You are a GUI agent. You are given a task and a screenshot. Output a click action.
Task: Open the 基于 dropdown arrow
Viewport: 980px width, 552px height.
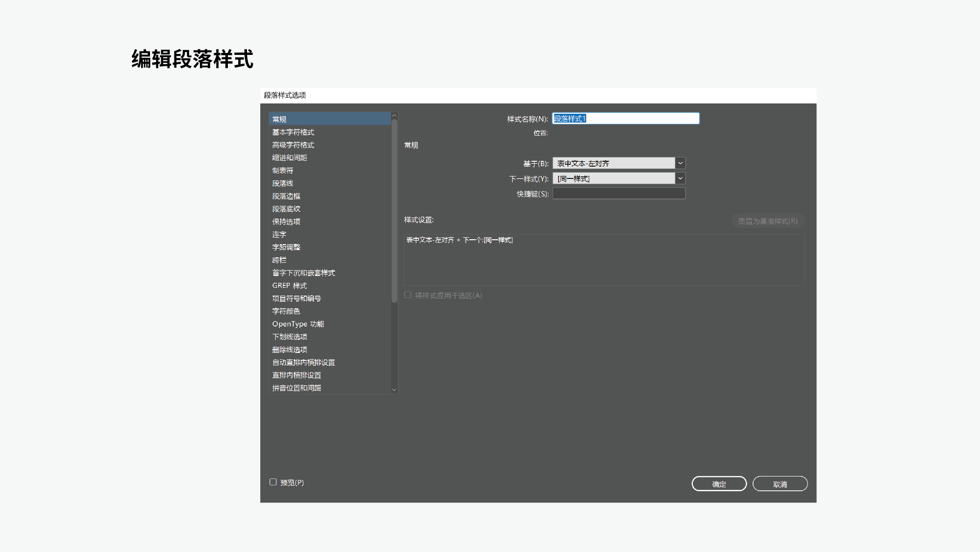tap(680, 163)
